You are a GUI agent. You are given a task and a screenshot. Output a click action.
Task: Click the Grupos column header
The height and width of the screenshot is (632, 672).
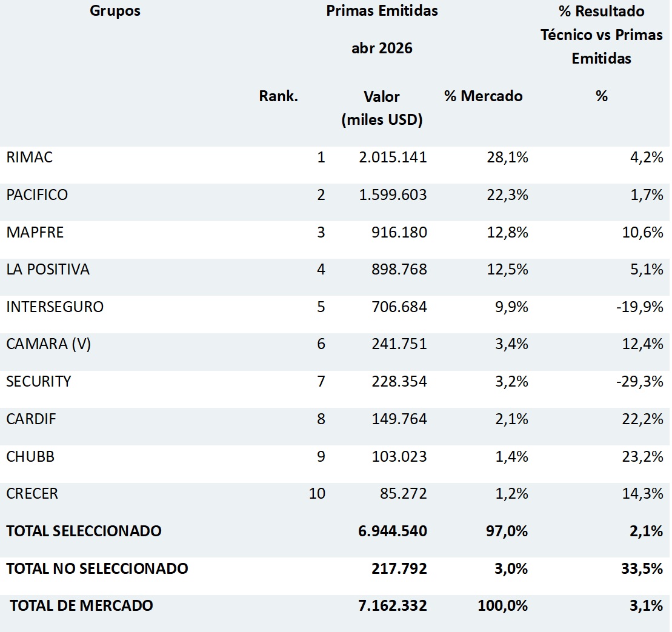115,11
